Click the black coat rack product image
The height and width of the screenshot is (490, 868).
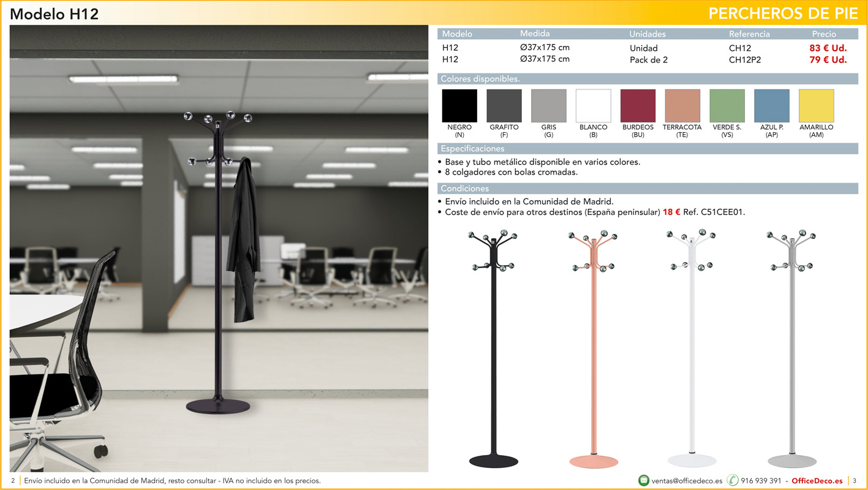pyautogui.click(x=493, y=349)
